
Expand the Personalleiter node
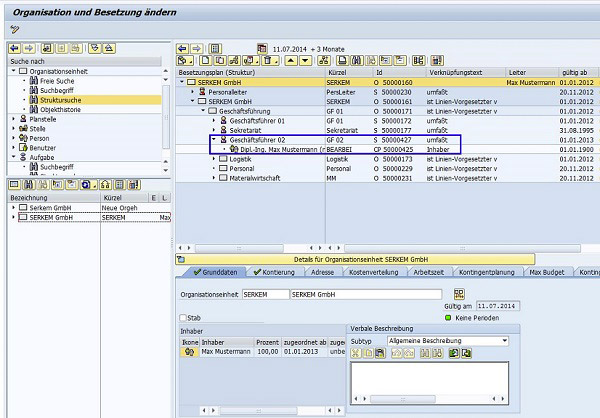(191, 92)
